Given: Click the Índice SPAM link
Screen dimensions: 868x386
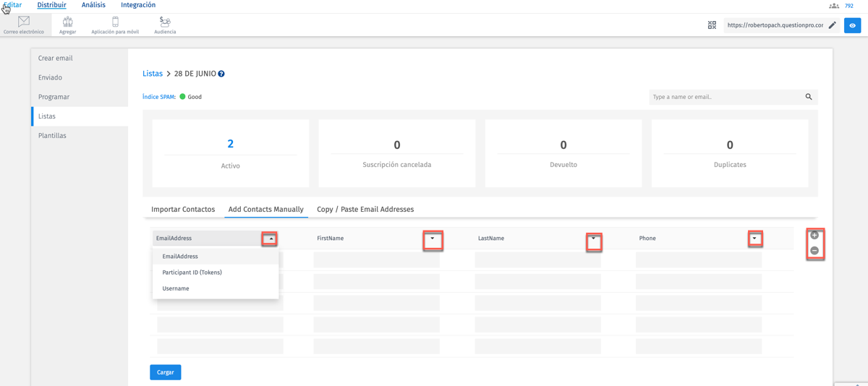Looking at the screenshot, I should pyautogui.click(x=159, y=97).
